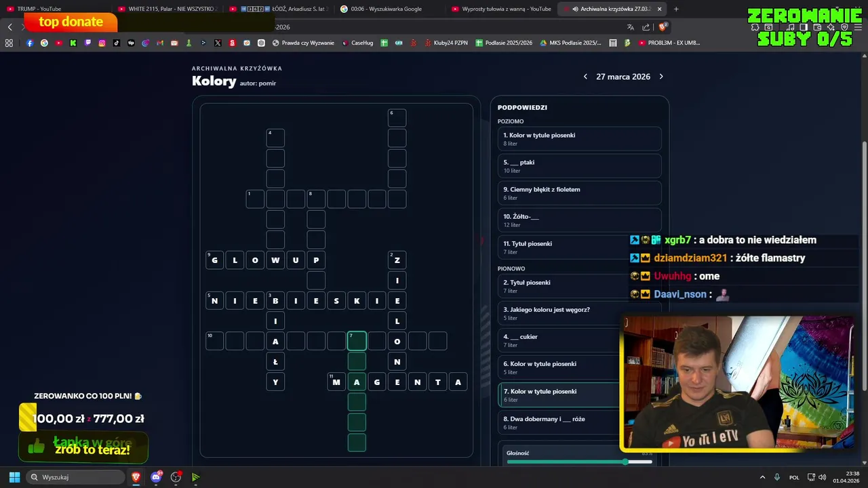Select clue 7. Kolor w tytule piosenki, 6 liter
The height and width of the screenshot is (488, 868).
(x=559, y=395)
